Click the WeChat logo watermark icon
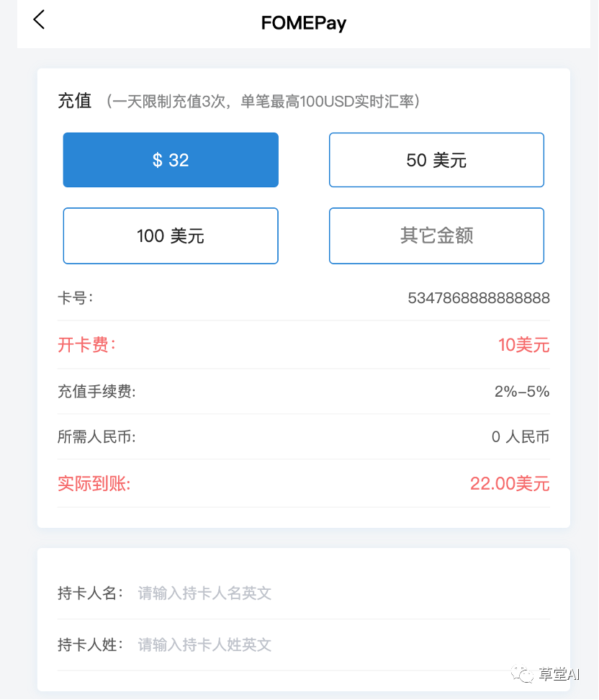 [x=524, y=673]
